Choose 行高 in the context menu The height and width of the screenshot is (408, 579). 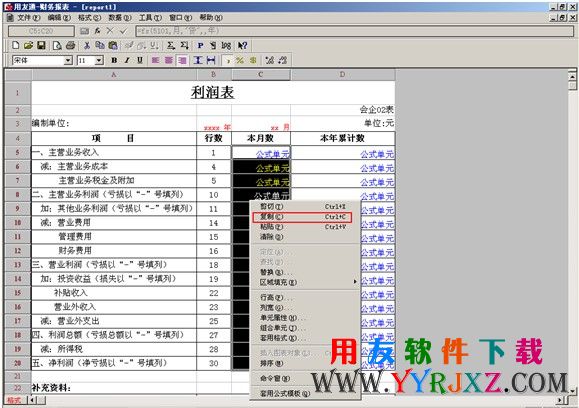(x=305, y=297)
